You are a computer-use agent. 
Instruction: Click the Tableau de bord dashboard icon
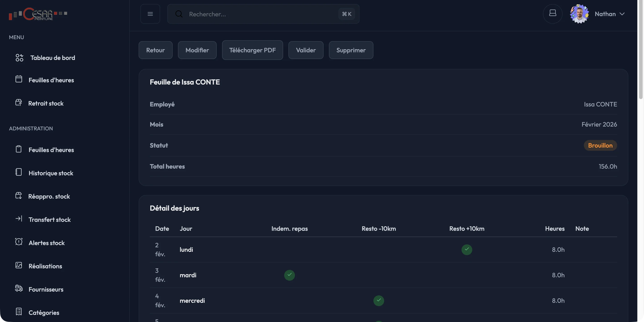click(x=19, y=58)
